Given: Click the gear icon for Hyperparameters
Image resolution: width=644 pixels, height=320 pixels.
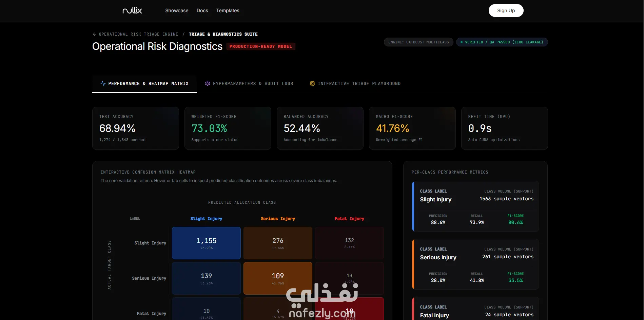Looking at the screenshot, I should [x=208, y=83].
